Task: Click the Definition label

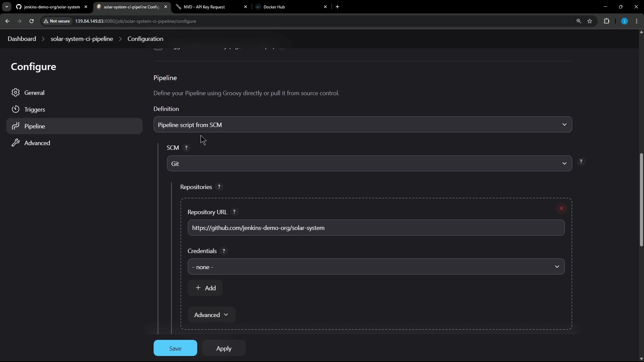Action: (x=166, y=109)
